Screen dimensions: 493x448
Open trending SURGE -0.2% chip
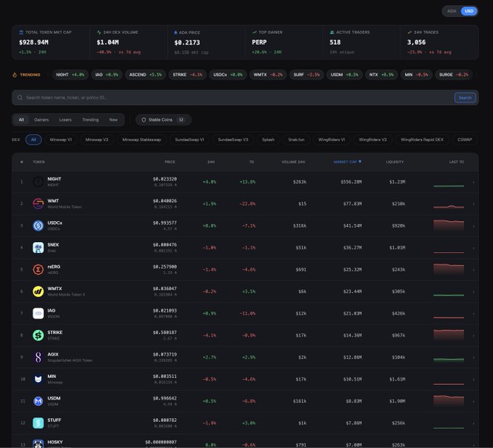(454, 75)
